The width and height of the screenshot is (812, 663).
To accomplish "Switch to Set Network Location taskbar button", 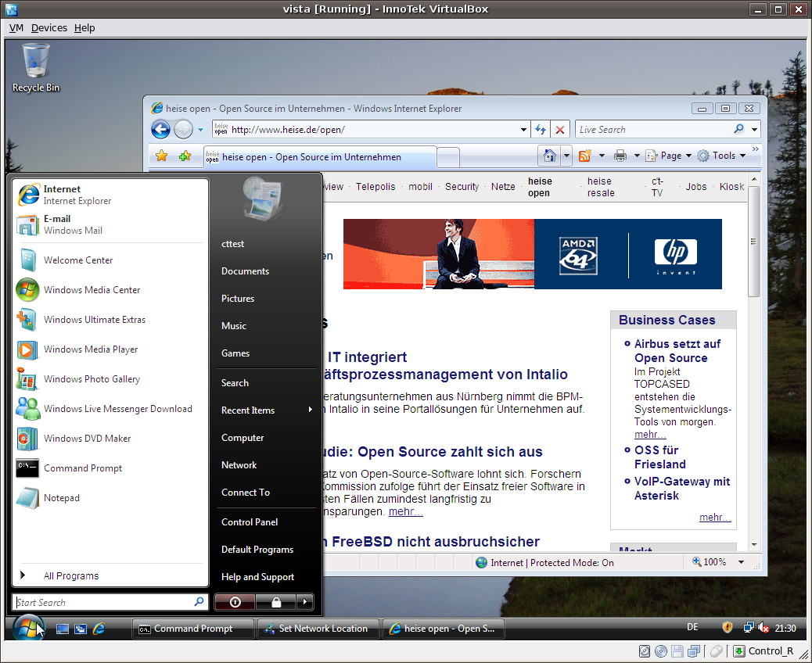I will pos(318,629).
